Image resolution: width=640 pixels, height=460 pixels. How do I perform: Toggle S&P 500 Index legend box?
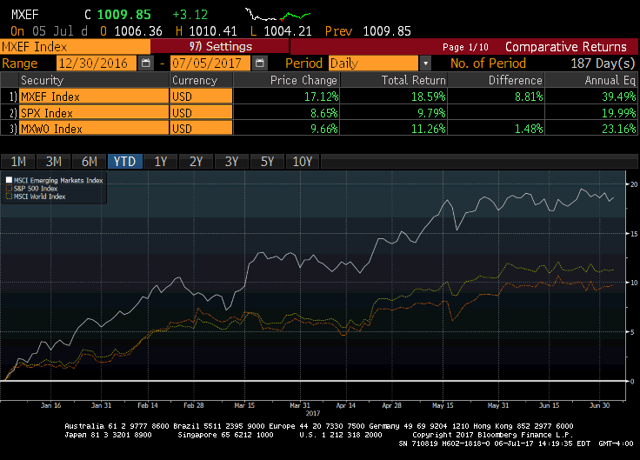[x=9, y=188]
